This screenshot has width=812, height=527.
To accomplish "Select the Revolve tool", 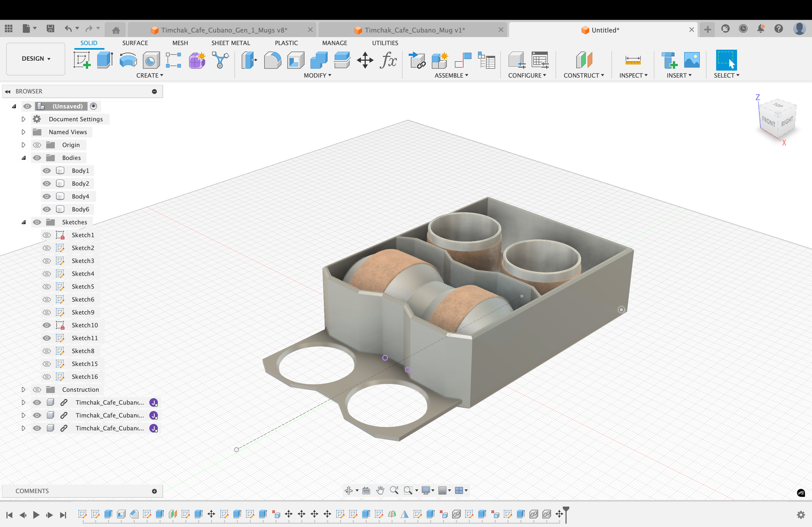I will pos(128,60).
